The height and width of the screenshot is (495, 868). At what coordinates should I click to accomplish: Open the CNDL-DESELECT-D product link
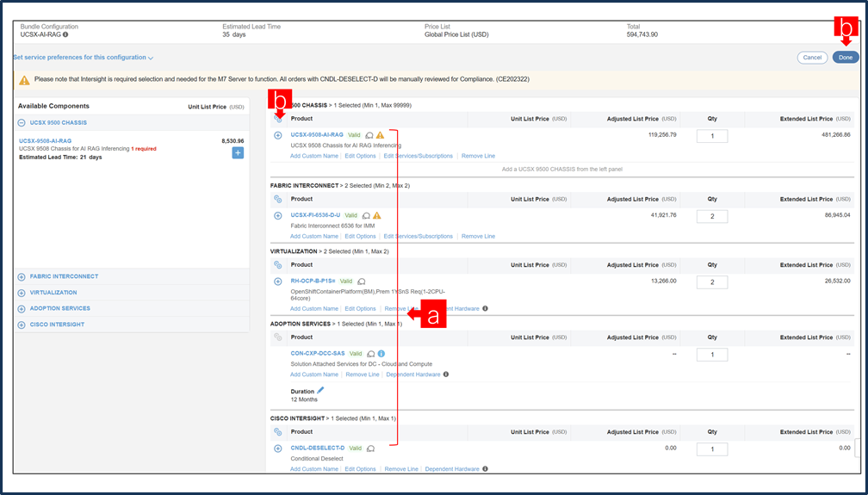[x=318, y=449]
